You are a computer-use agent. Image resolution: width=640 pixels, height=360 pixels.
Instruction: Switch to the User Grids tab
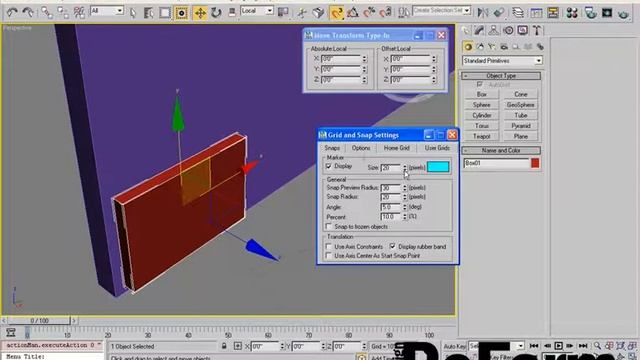tap(437, 148)
